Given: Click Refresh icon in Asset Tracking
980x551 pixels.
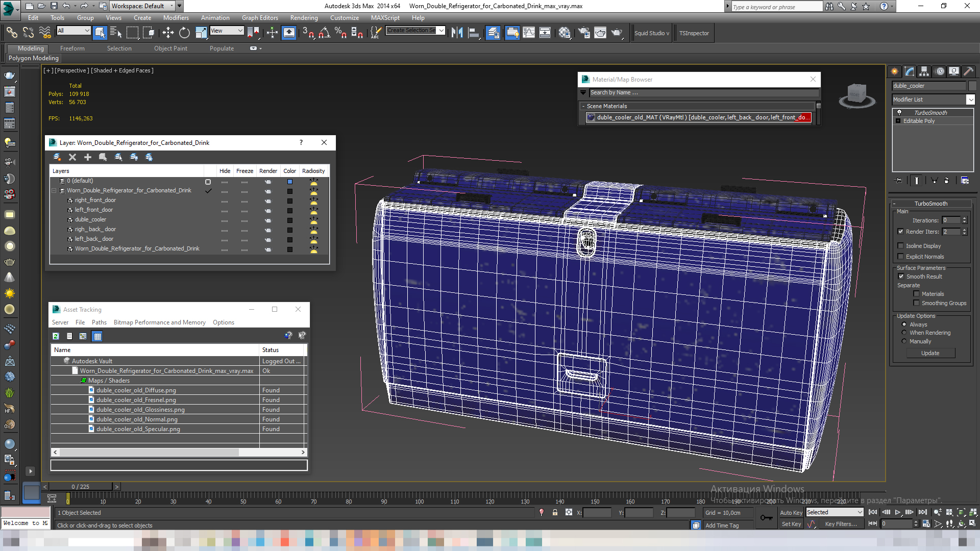Looking at the screenshot, I should coord(56,336).
